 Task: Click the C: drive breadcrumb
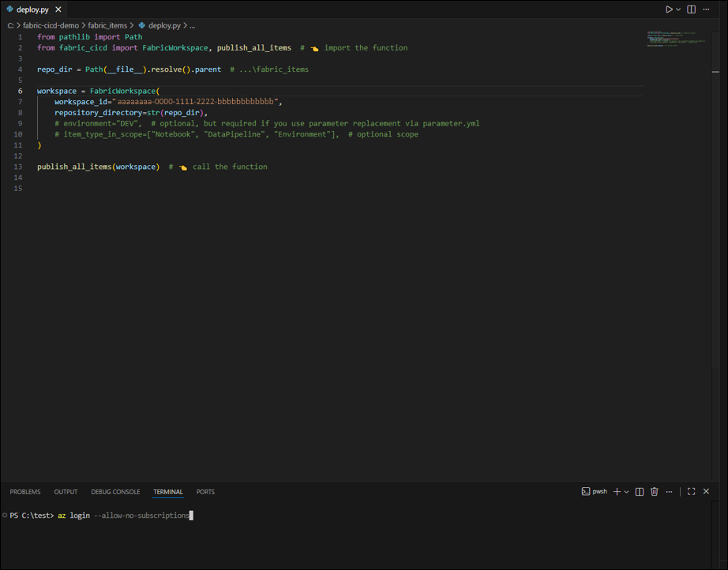[11, 25]
